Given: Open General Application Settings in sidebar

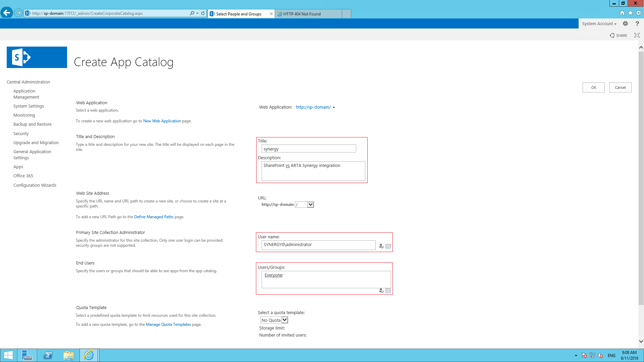Looking at the screenshot, I should coord(32,155).
